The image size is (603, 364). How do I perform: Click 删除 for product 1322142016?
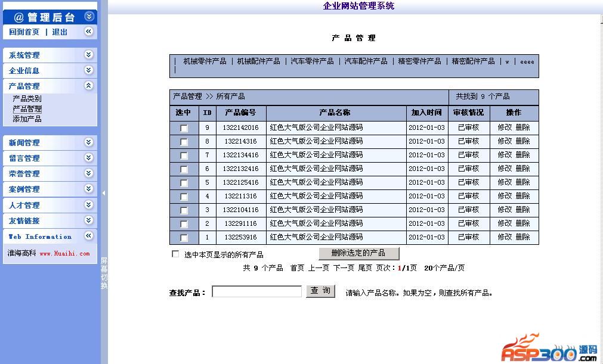click(x=523, y=127)
